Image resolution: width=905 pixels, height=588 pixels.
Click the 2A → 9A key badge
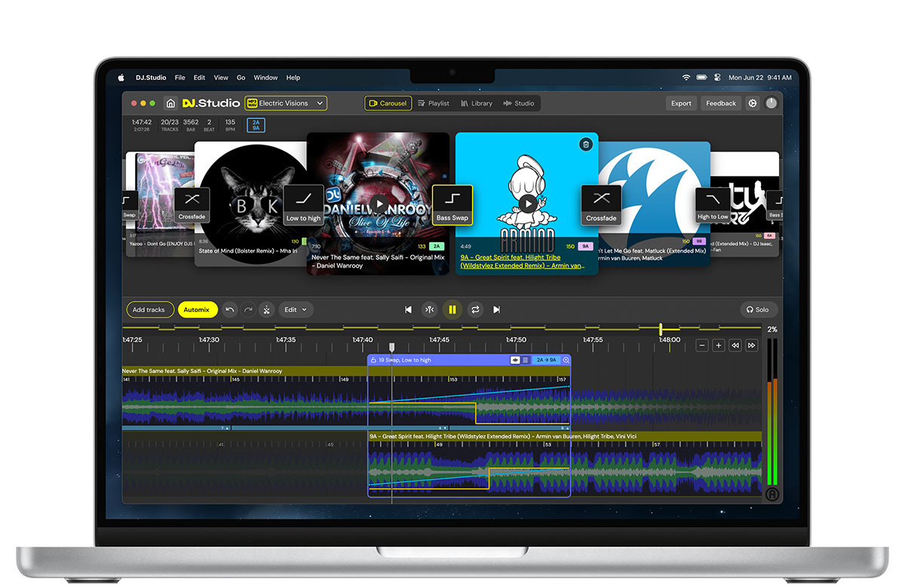(546, 360)
